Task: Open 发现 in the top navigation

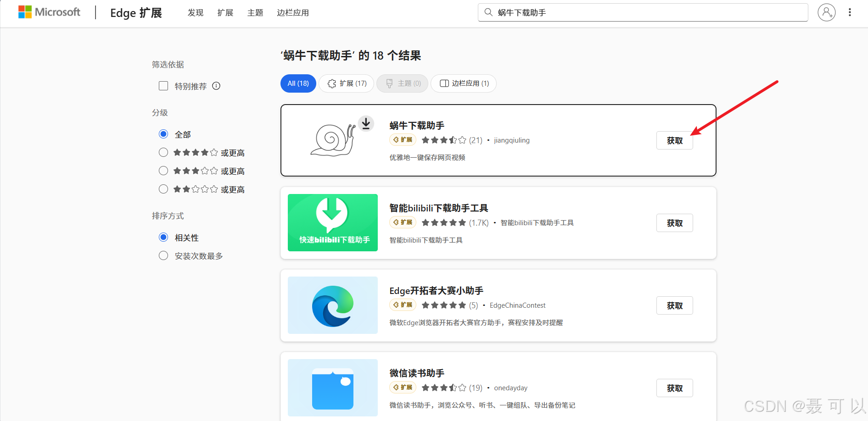Action: coord(196,13)
